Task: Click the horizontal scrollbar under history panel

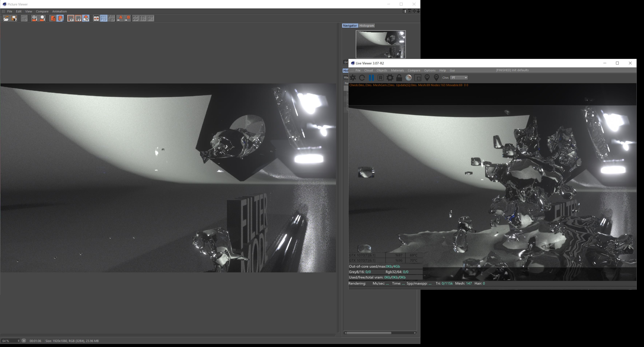Action: 369,333
